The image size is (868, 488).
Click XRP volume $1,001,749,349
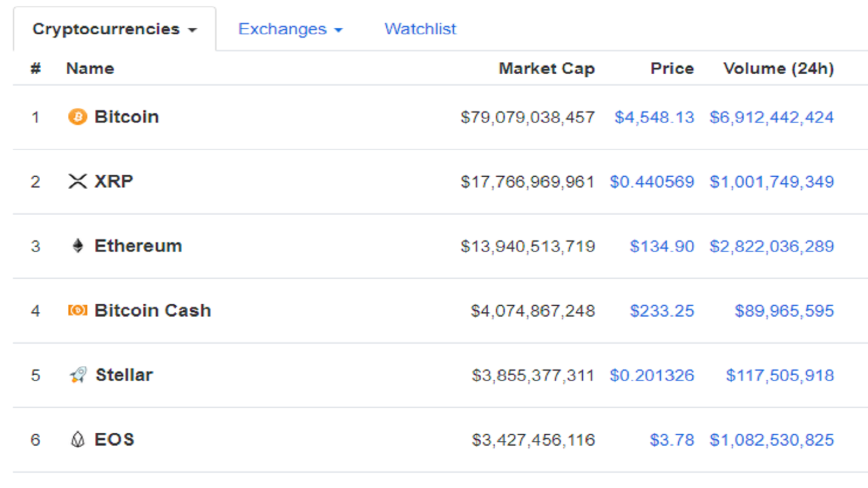(x=772, y=182)
